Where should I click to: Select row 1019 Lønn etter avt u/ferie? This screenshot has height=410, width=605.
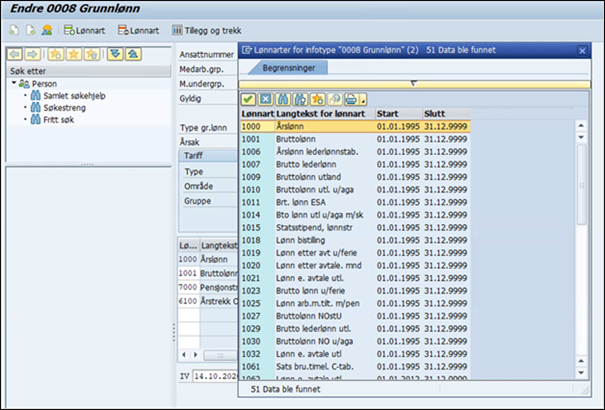click(355, 253)
